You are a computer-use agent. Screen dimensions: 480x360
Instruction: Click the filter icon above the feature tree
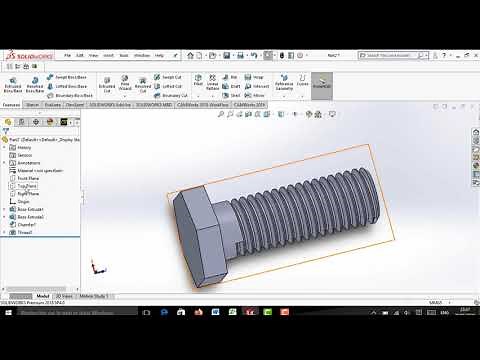5,131
